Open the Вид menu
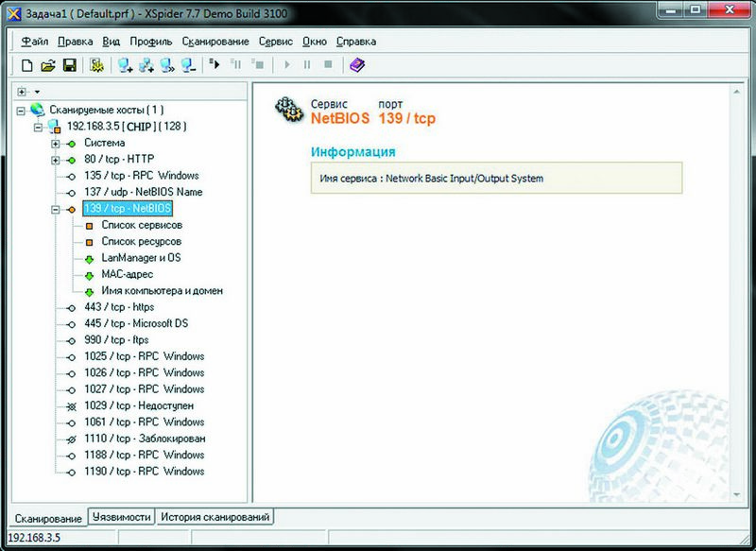 [x=111, y=42]
